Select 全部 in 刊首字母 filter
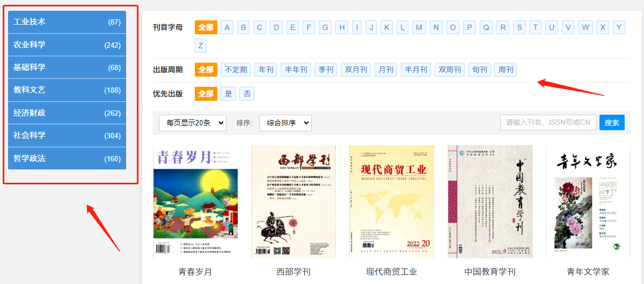644x284 pixels. click(206, 27)
